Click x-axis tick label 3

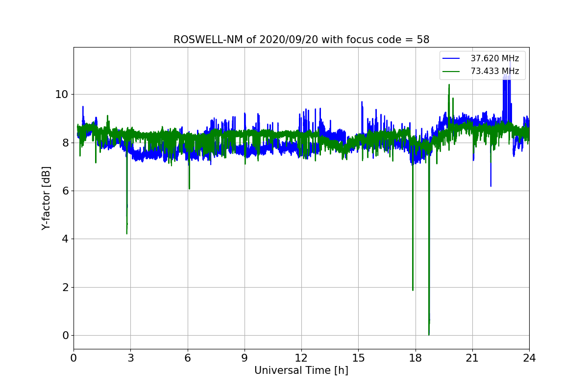pos(131,358)
